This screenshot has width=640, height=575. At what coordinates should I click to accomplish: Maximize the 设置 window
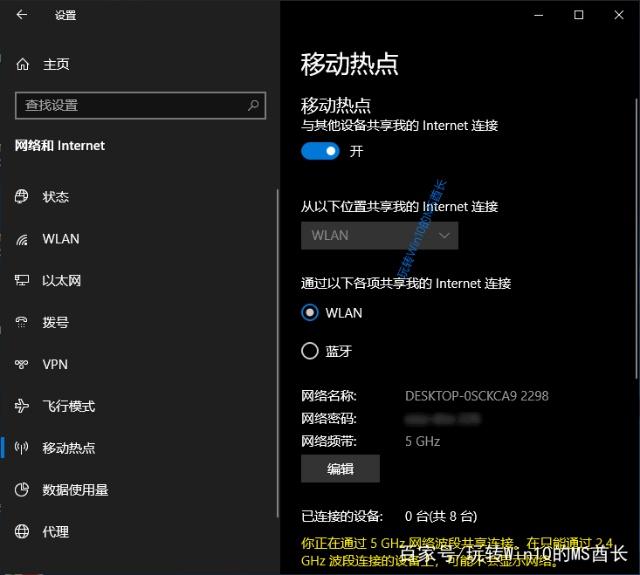click(578, 15)
